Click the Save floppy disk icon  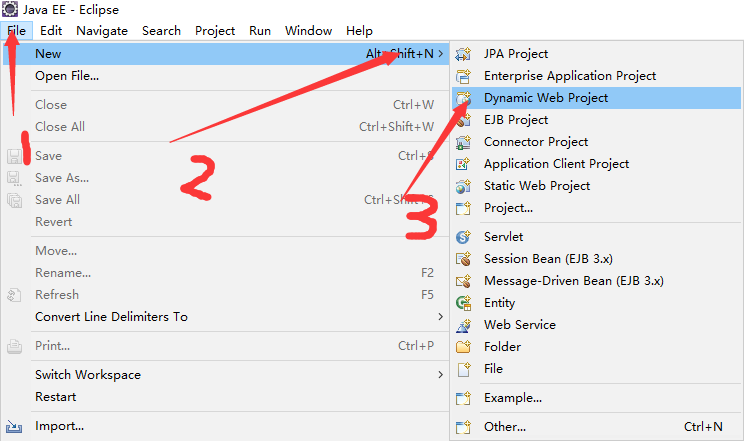[14, 156]
